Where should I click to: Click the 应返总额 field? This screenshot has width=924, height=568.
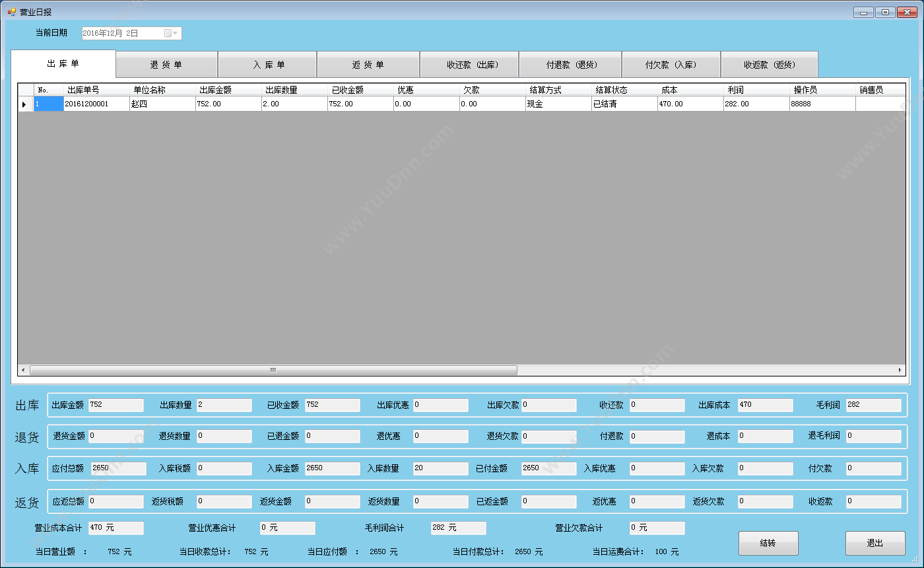click(115, 501)
